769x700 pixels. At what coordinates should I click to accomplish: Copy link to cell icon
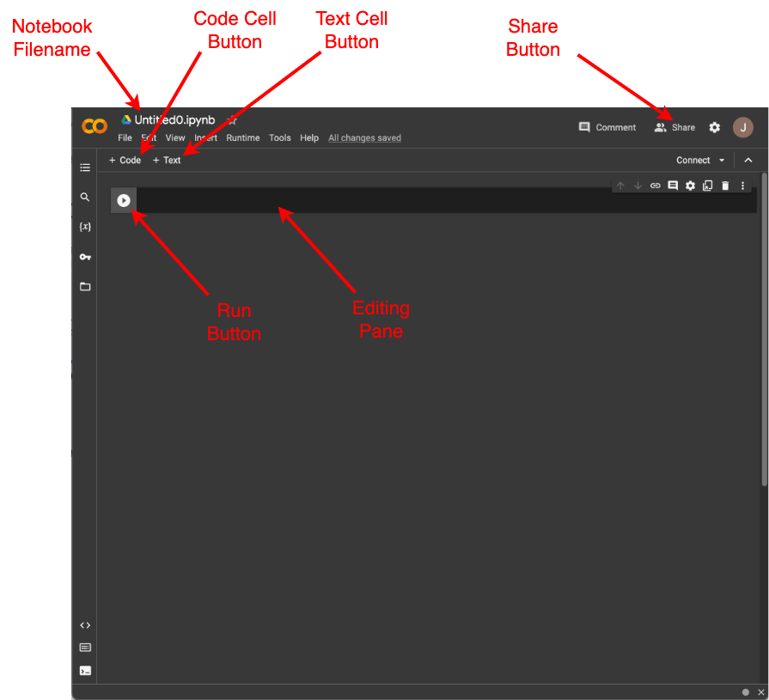coord(656,186)
